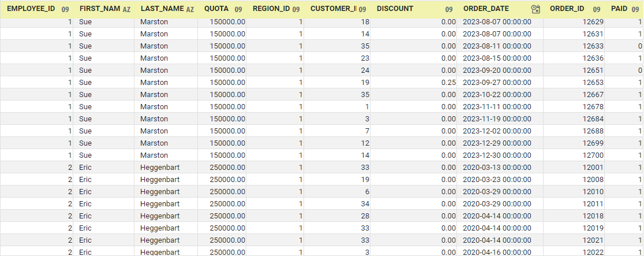Click numeric type icon beside ORDER_ID header

pos(597,9)
